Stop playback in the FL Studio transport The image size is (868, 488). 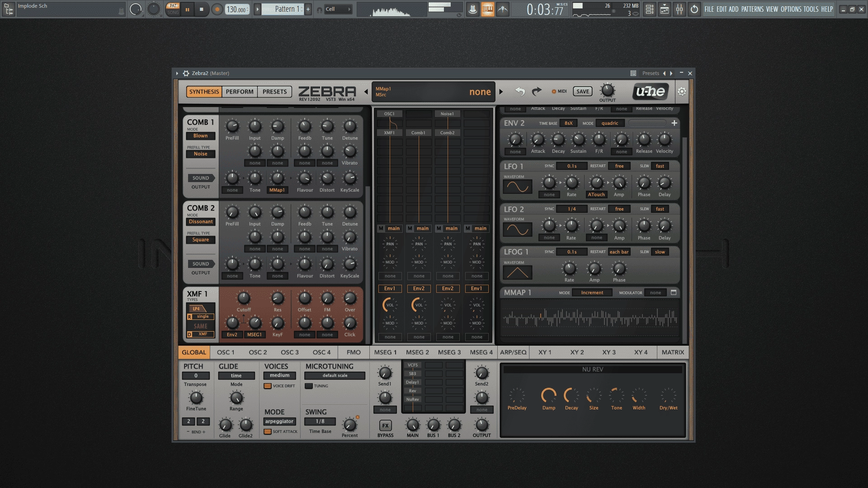(x=202, y=9)
